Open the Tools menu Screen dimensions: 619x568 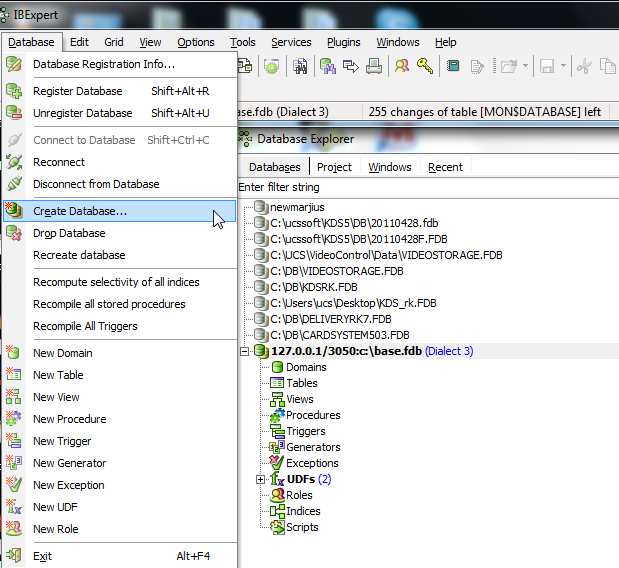[243, 42]
